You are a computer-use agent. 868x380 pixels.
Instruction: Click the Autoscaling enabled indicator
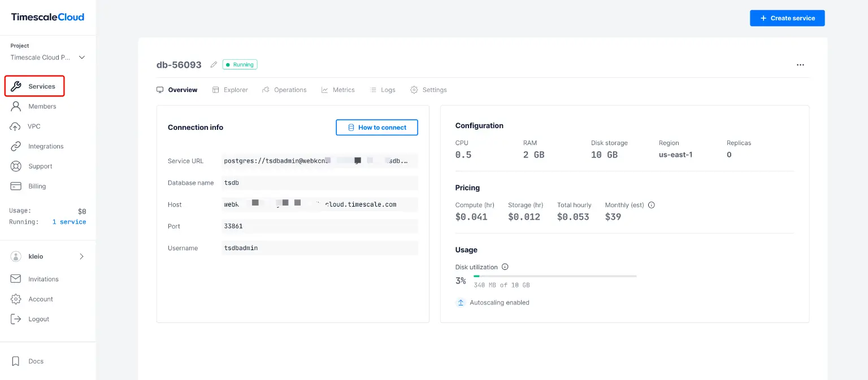[x=492, y=302]
